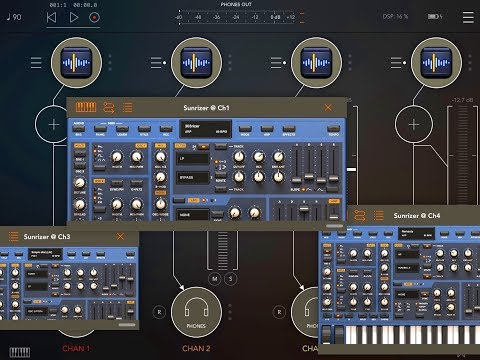
Task: Toggle the ROUTE button in Ch1 filter section
Action: 220,175
